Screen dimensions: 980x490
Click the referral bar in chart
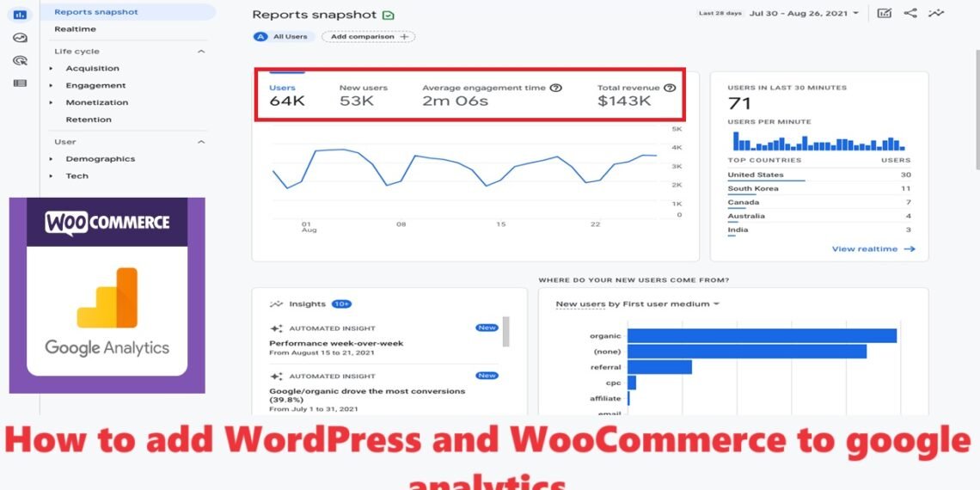tap(659, 367)
